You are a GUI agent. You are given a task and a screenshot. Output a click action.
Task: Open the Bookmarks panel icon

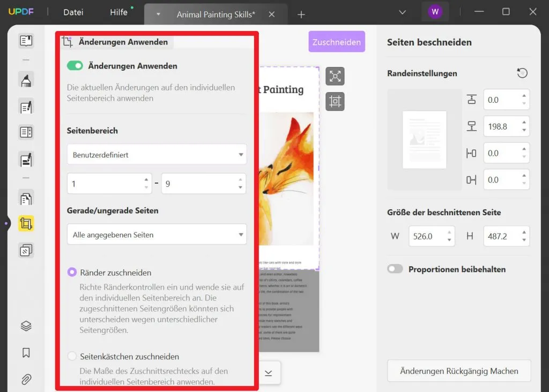tap(26, 352)
